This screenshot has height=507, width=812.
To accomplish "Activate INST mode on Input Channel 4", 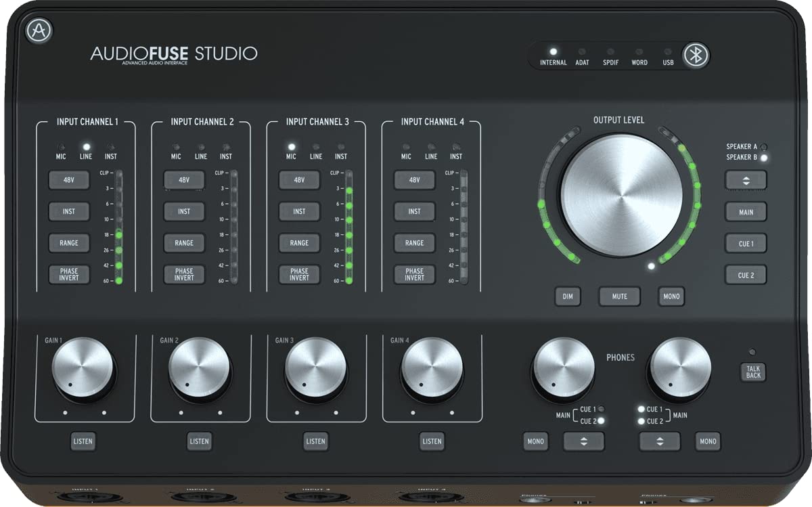I will tap(413, 211).
